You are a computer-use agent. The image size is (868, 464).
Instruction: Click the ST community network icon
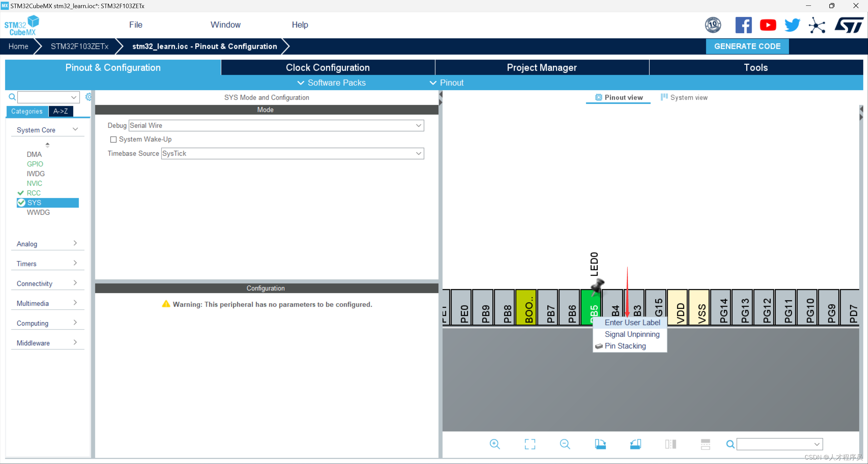pyautogui.click(x=817, y=25)
